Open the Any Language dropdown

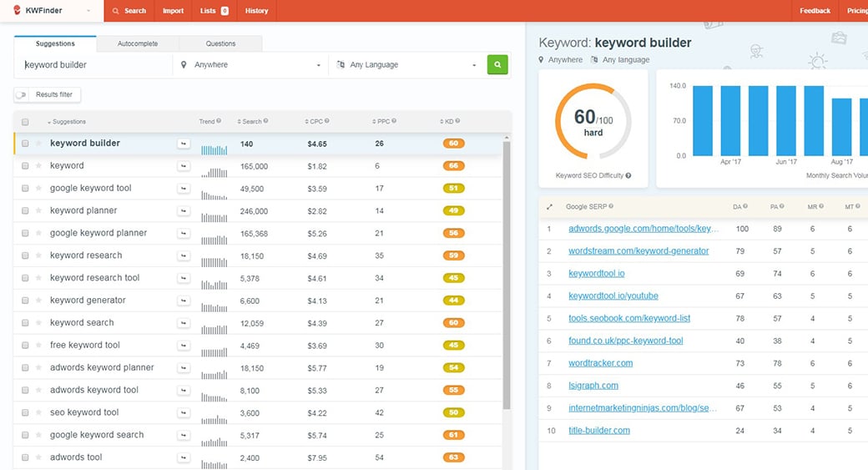point(406,65)
